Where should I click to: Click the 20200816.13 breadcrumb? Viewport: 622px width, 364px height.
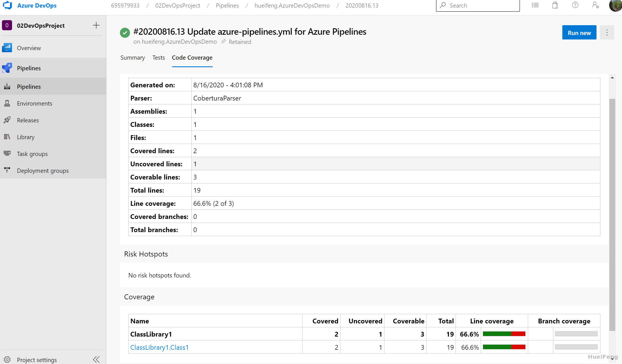pyautogui.click(x=362, y=5)
